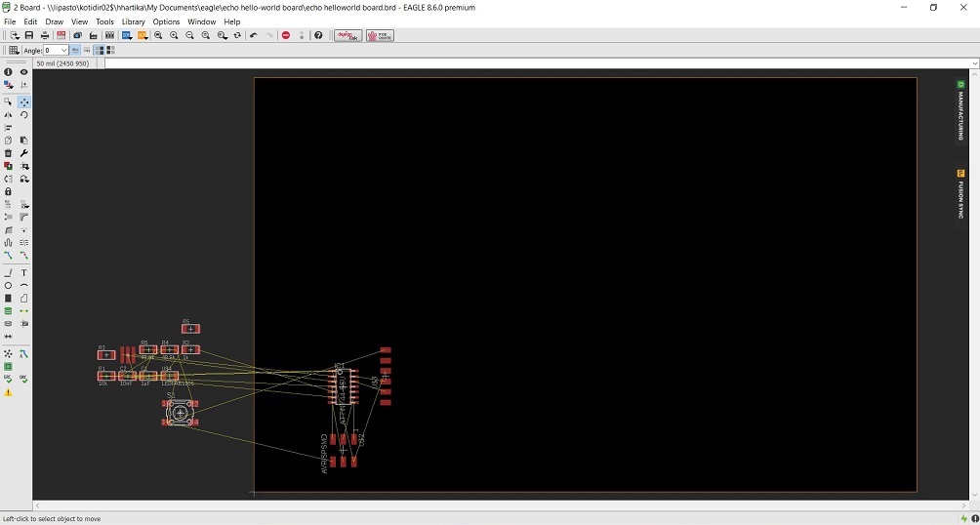Open the Options menu
Screen dimensions: 980x525
166,21
